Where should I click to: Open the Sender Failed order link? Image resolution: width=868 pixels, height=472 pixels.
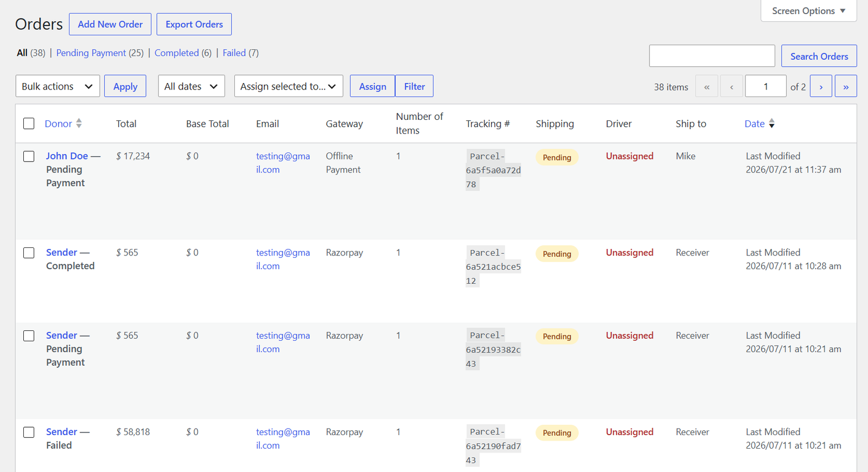click(x=61, y=432)
